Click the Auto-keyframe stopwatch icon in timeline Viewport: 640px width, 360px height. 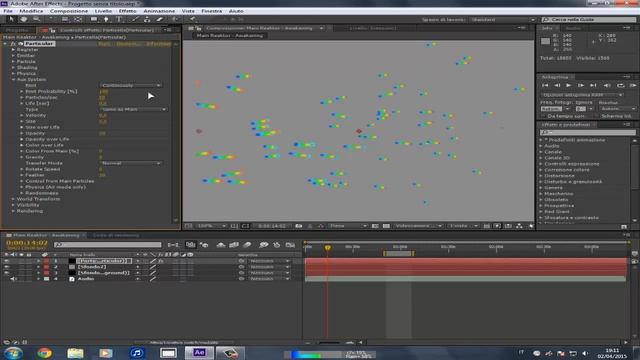277,245
